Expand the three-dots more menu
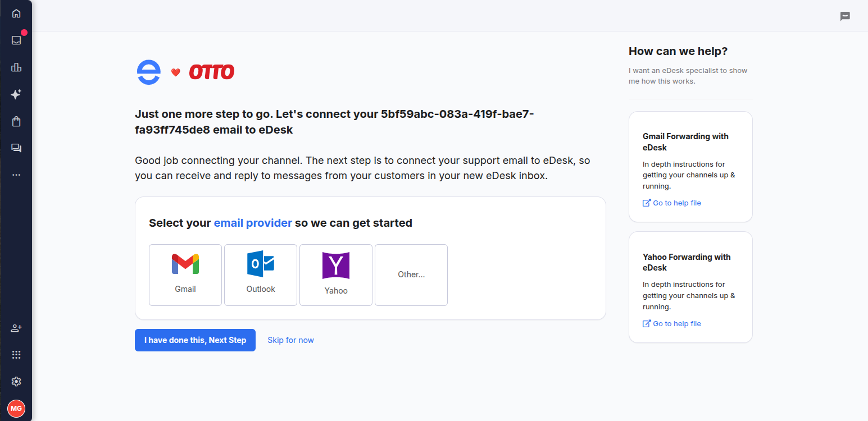The height and width of the screenshot is (421, 868). (x=16, y=175)
